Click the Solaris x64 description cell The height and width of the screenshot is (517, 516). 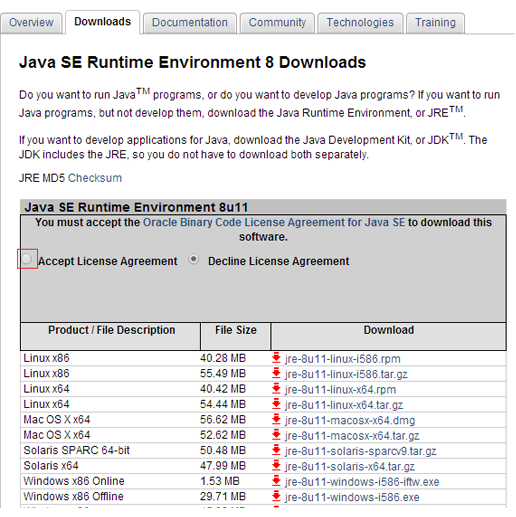point(51,466)
